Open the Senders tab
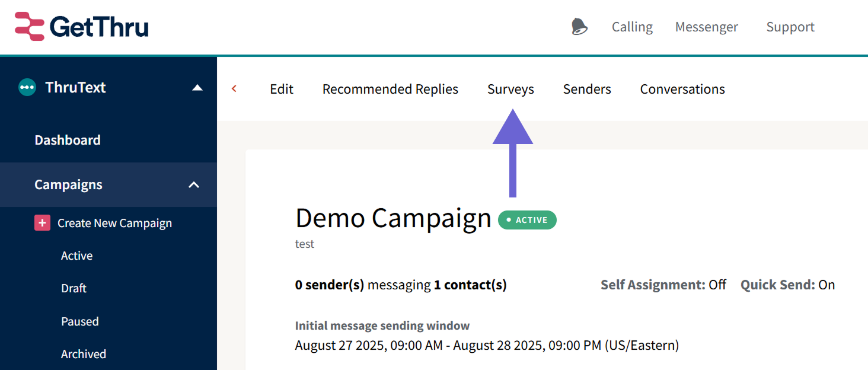The height and width of the screenshot is (370, 868). (587, 89)
